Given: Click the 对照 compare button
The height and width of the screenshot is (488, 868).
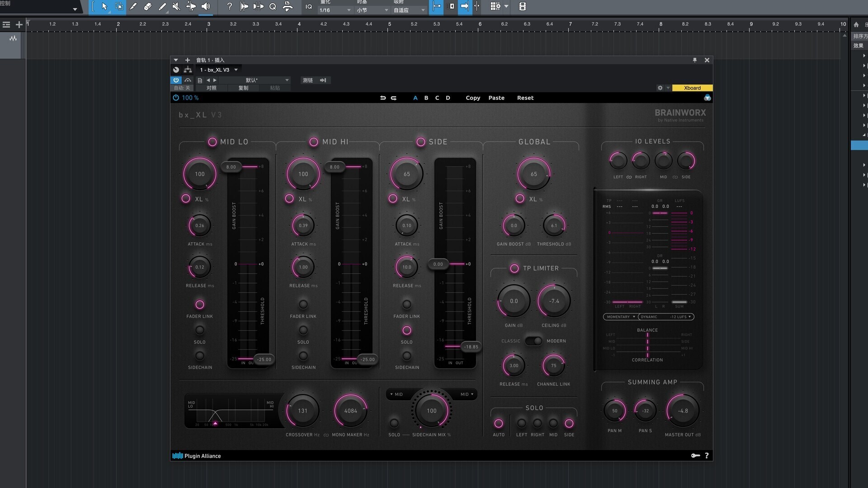Looking at the screenshot, I should (211, 88).
